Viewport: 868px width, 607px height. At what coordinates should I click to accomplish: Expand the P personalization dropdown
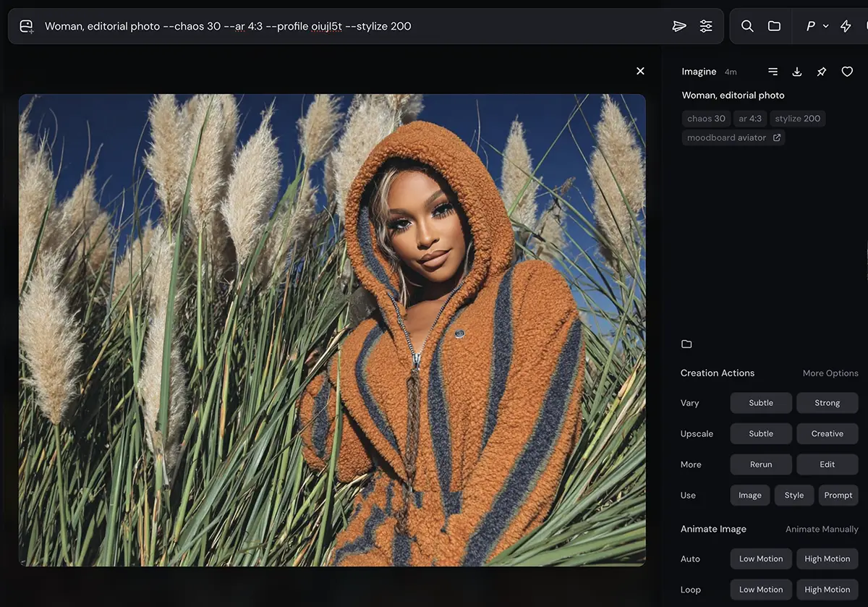click(x=817, y=26)
